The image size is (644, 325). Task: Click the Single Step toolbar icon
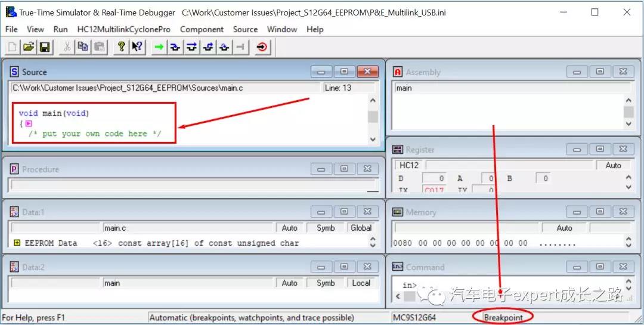click(175, 47)
